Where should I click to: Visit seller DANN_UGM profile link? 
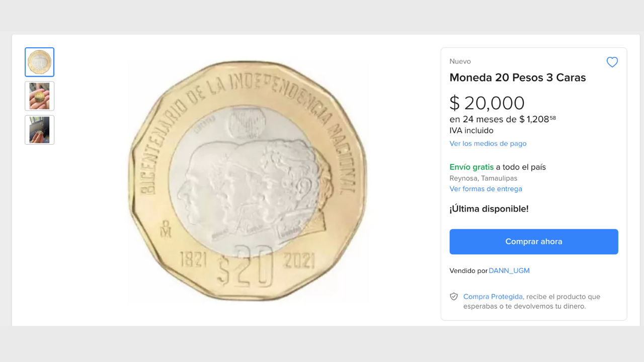point(509,270)
